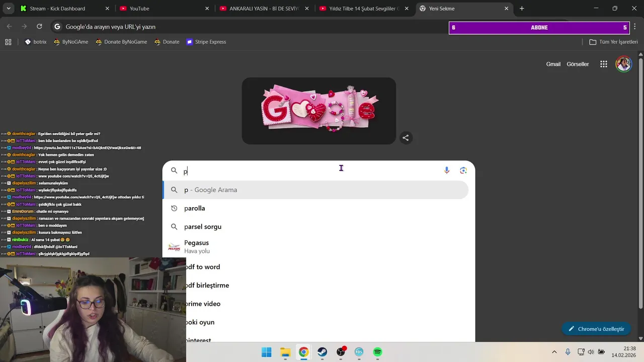
Task: Open the Tüm Yer İşaretleri folder
Action: 613,42
